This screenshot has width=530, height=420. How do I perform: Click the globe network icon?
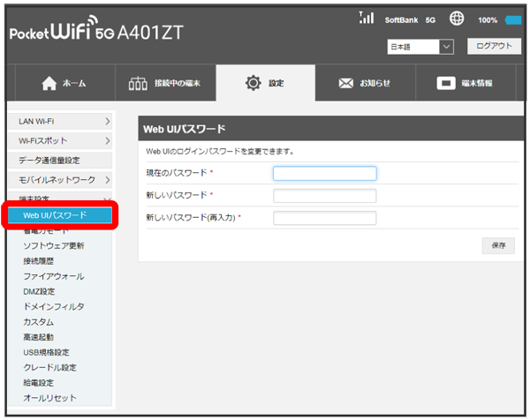coord(457,19)
